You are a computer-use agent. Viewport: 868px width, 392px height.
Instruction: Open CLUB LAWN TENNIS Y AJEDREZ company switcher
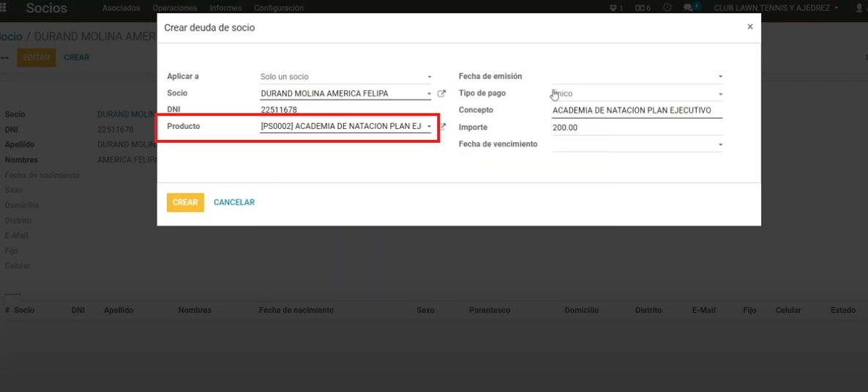tap(776, 8)
